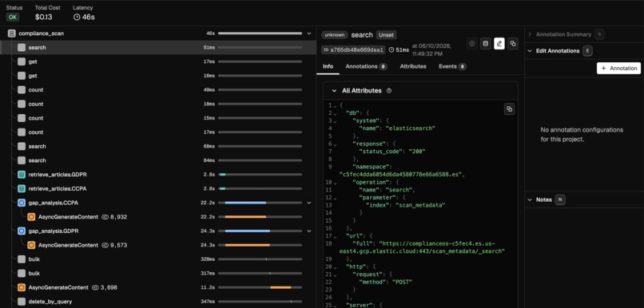The width and height of the screenshot is (644, 308).
Task: Click the highlighted pencil annotate icon button
Action: 499,43
